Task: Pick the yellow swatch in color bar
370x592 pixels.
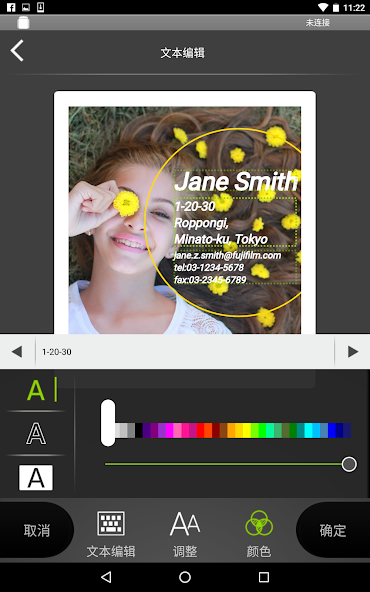Action: [247, 430]
